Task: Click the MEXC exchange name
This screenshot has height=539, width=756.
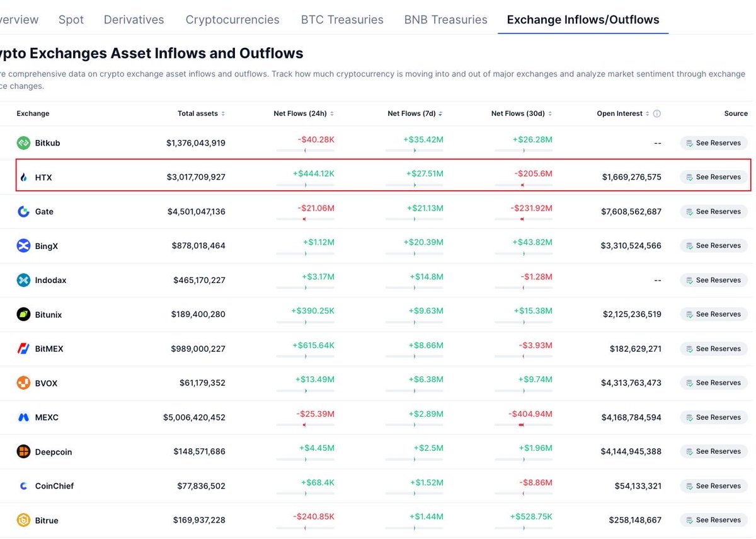Action: [47, 417]
